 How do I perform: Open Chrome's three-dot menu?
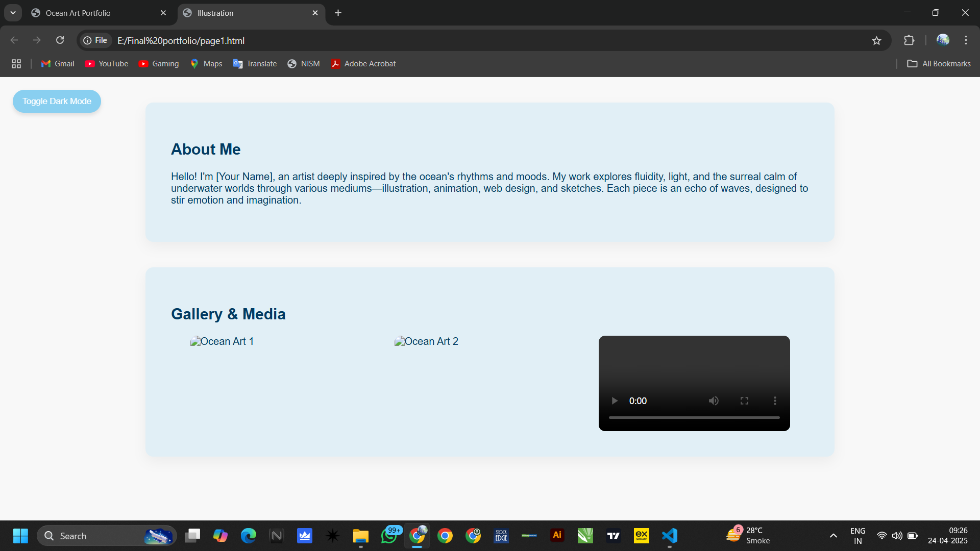tap(966, 40)
